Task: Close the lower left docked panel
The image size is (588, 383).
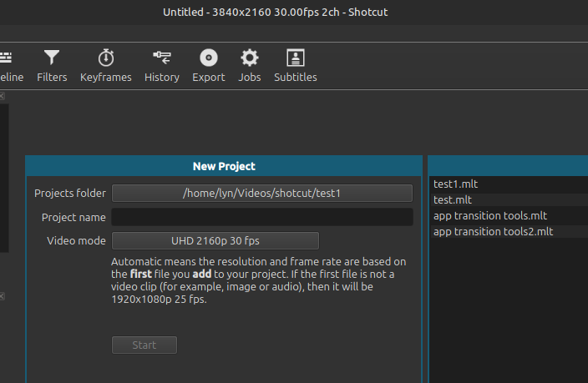Action: point(3,296)
